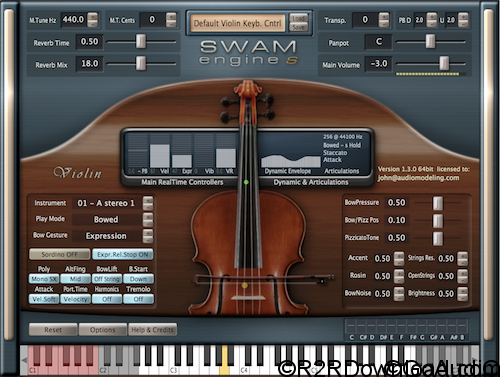Toggle the Port.Time Velocity button
The height and width of the screenshot is (377, 500).
75,299
